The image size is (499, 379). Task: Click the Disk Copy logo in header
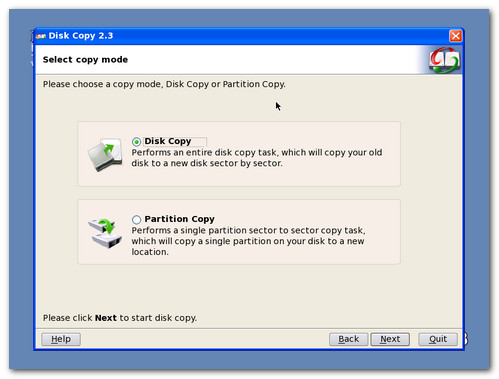(x=444, y=60)
